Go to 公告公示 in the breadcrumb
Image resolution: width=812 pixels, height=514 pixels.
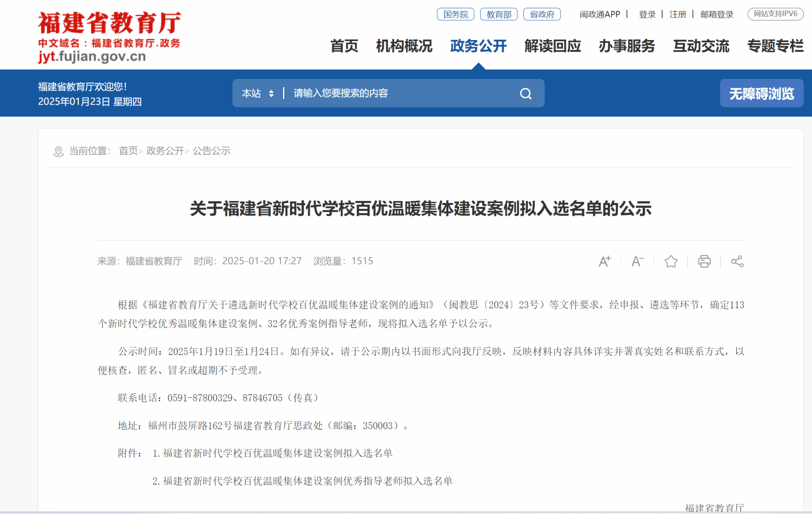point(211,151)
